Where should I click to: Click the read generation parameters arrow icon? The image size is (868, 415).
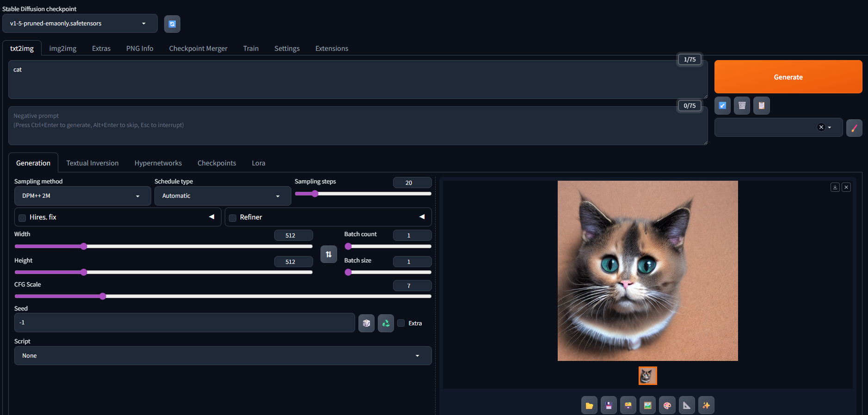tap(722, 105)
